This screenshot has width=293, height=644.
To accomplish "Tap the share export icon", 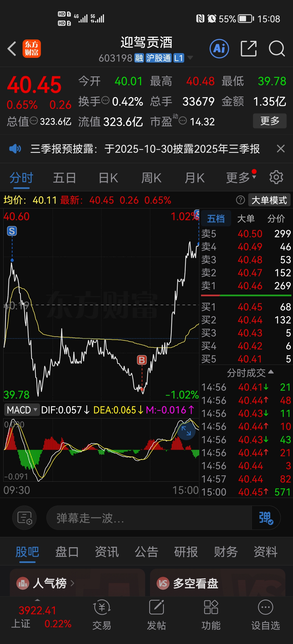I will coord(249,49).
